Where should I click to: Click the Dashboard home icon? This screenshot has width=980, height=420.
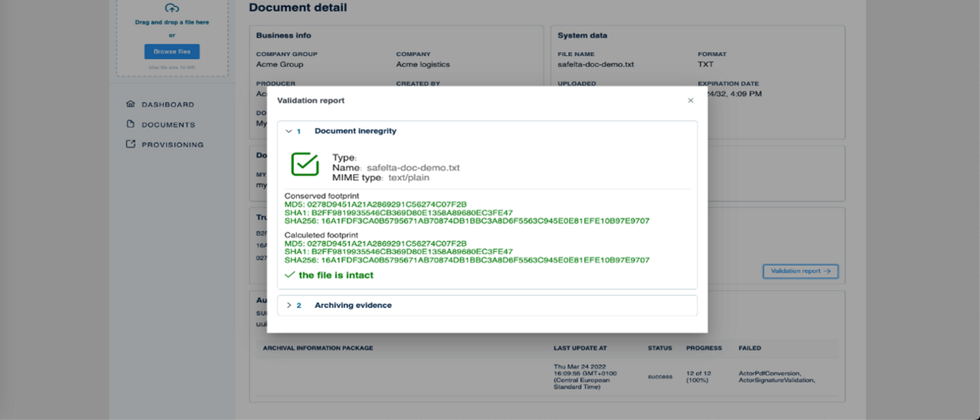[130, 104]
